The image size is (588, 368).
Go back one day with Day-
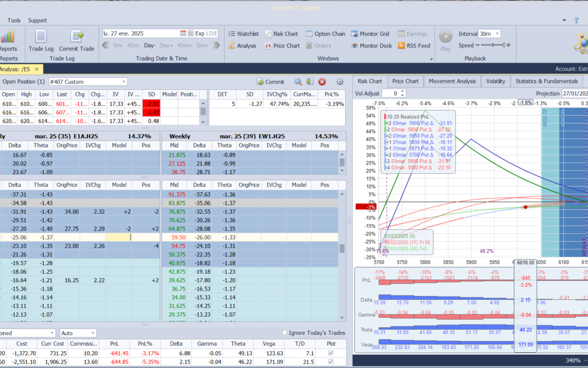pyautogui.click(x=150, y=45)
